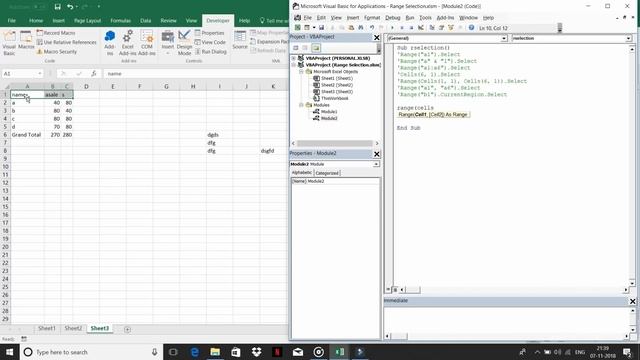Open the VBA Run menu
This screenshot has height=360, width=640.
[x=410, y=18]
